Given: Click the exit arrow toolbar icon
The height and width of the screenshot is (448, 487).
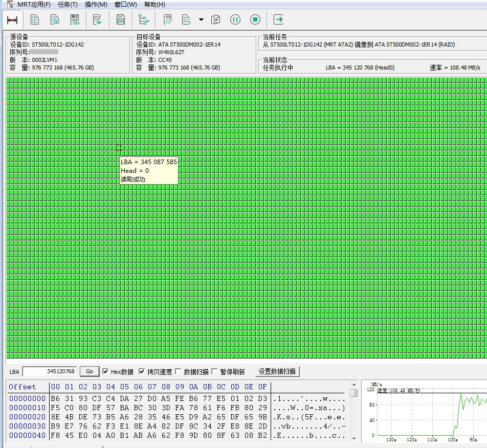Looking at the screenshot, I should [x=278, y=19].
